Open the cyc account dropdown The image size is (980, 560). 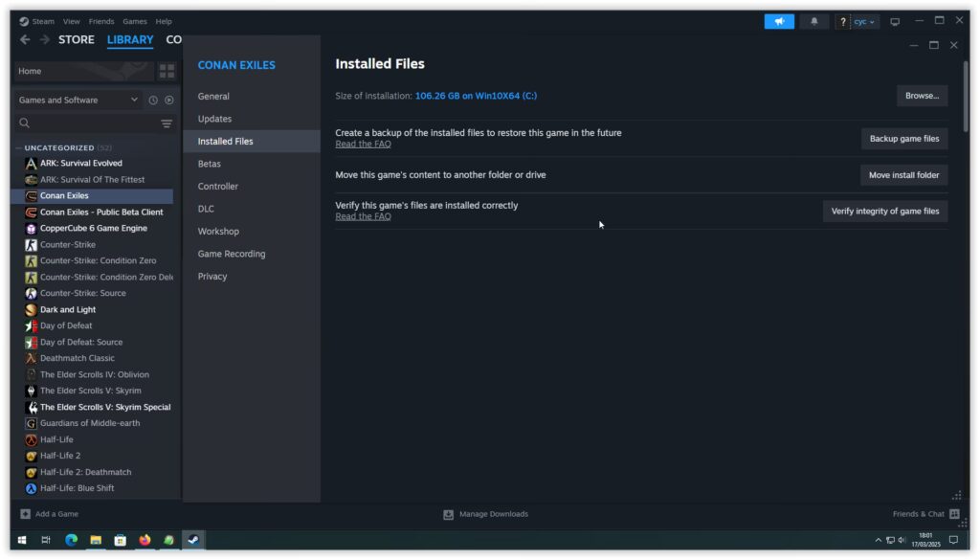864,21
